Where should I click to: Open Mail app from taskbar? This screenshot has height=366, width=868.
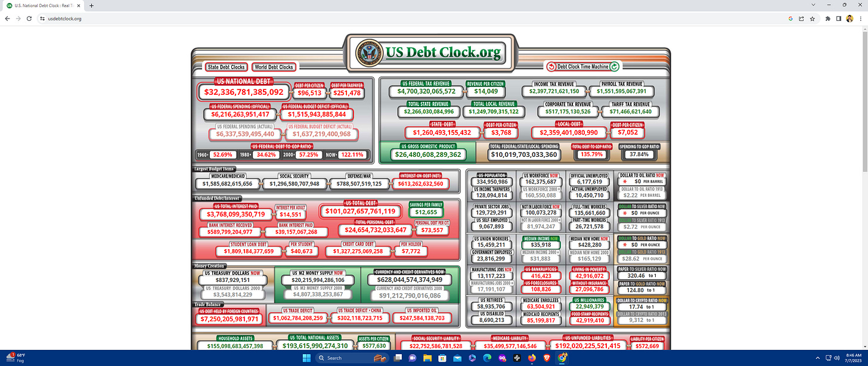click(457, 358)
